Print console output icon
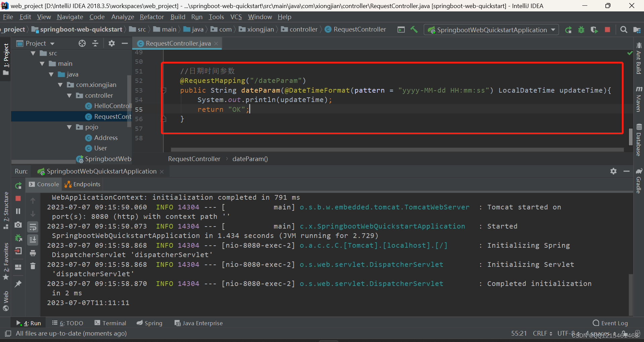 33,253
